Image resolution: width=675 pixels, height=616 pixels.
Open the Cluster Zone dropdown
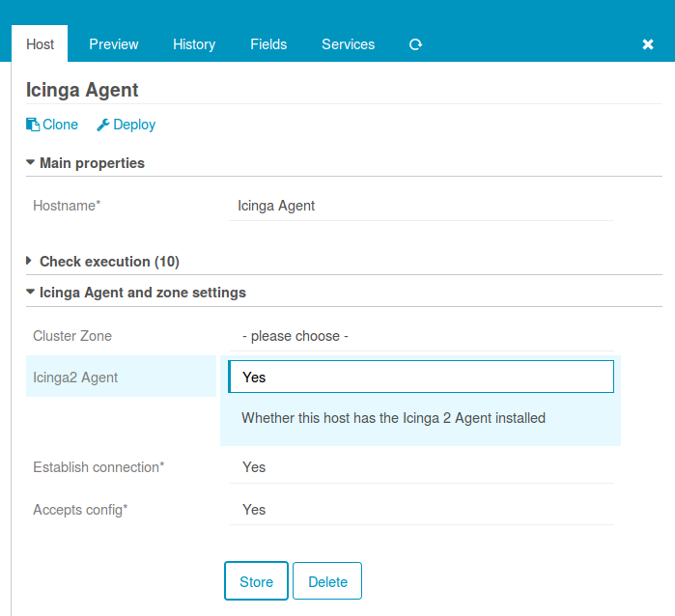[x=421, y=336]
